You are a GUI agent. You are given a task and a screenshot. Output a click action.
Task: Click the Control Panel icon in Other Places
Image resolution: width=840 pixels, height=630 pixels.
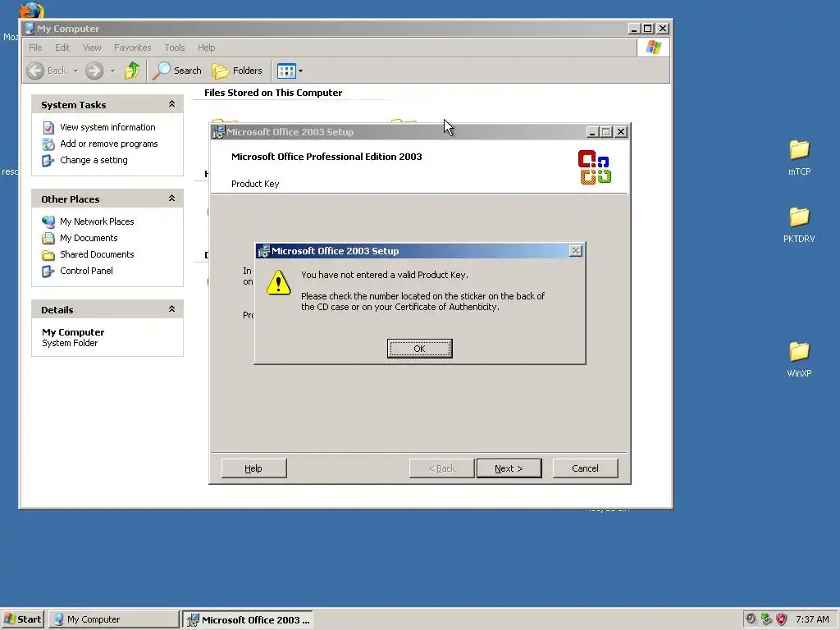pyautogui.click(x=48, y=271)
